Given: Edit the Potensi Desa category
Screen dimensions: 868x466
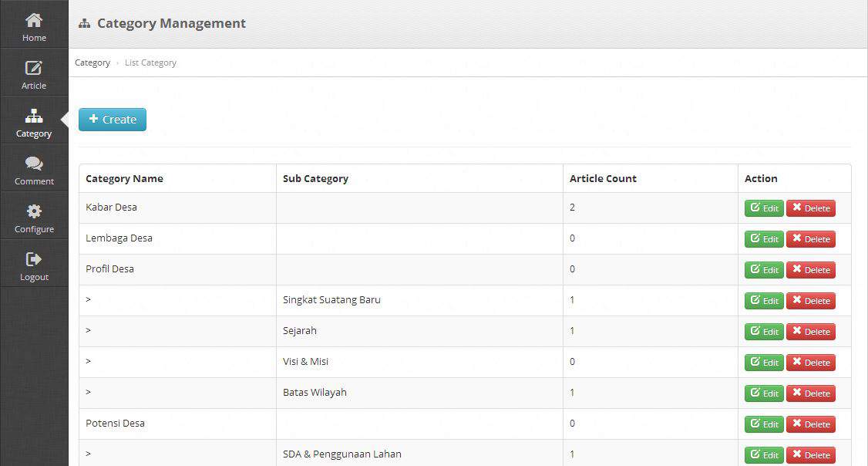Looking at the screenshot, I should click(764, 424).
